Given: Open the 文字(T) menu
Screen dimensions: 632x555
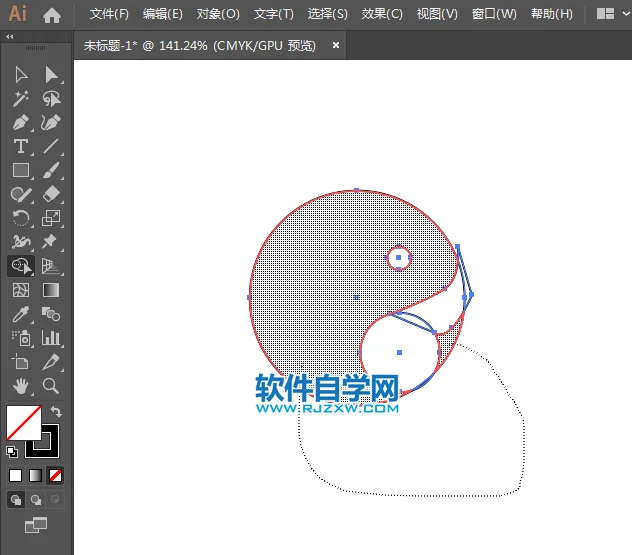Looking at the screenshot, I should (x=274, y=14).
